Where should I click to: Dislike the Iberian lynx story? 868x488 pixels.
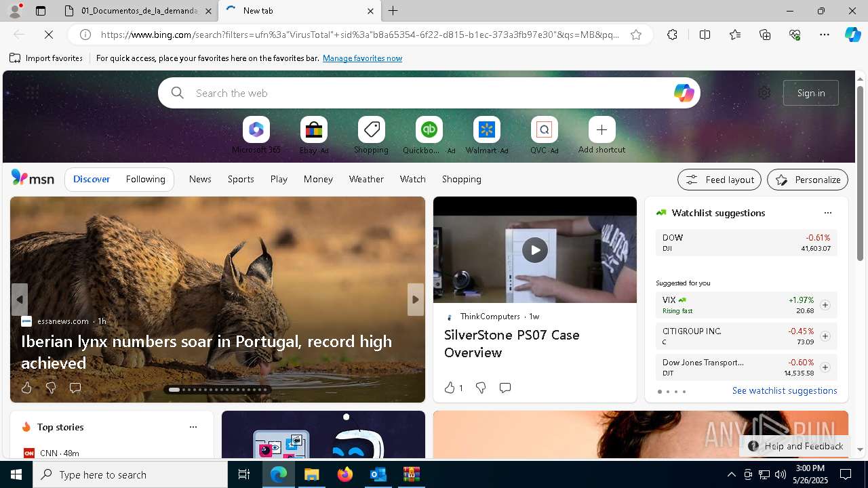(50, 388)
